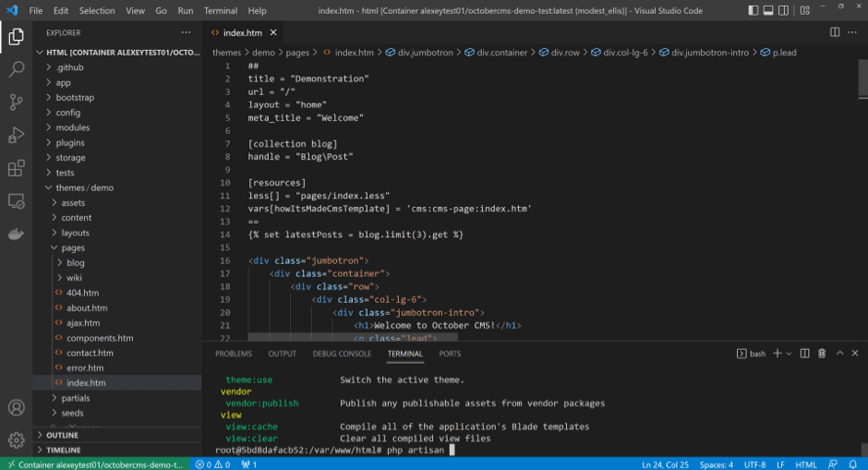Open the Explorer view in activity bar
The width and height of the screenshot is (868, 470).
tap(16, 37)
